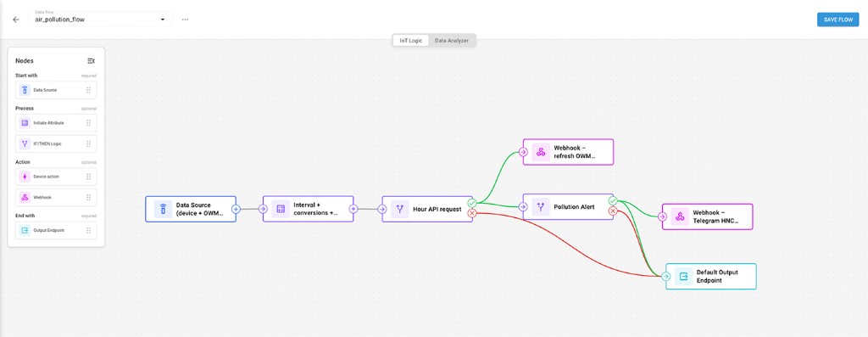
Task: Click the input port on Webhook Telegram node
Action: 662,216
